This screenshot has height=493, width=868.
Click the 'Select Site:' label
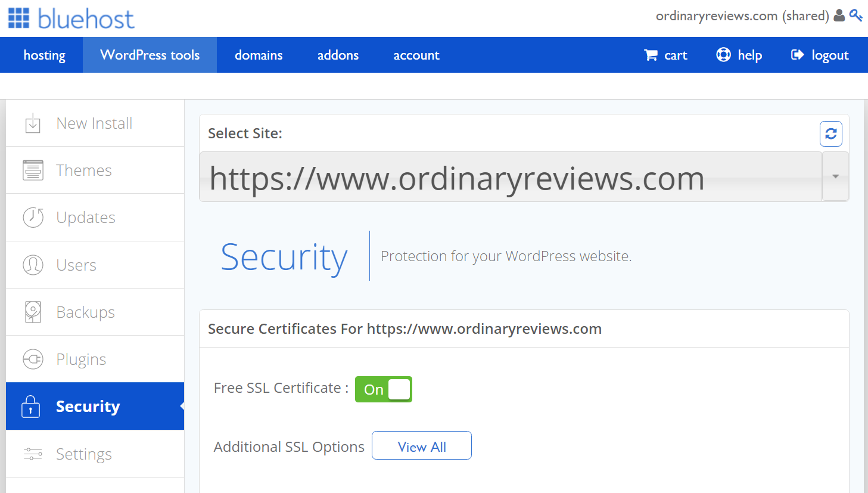245,134
